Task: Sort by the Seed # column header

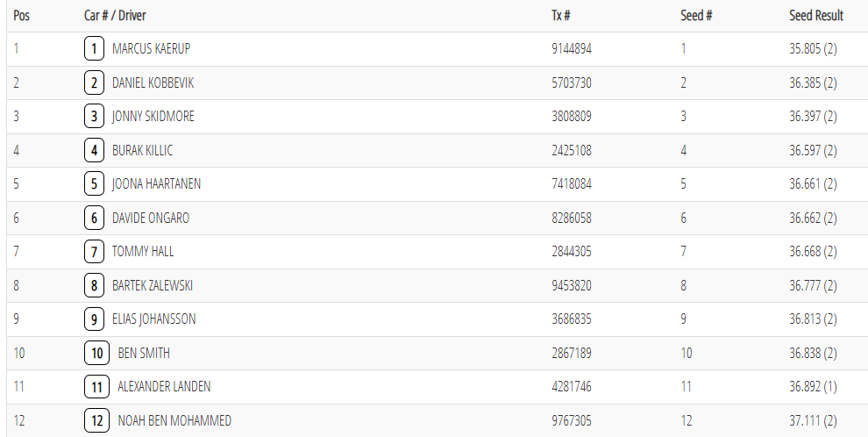Action: (695, 16)
